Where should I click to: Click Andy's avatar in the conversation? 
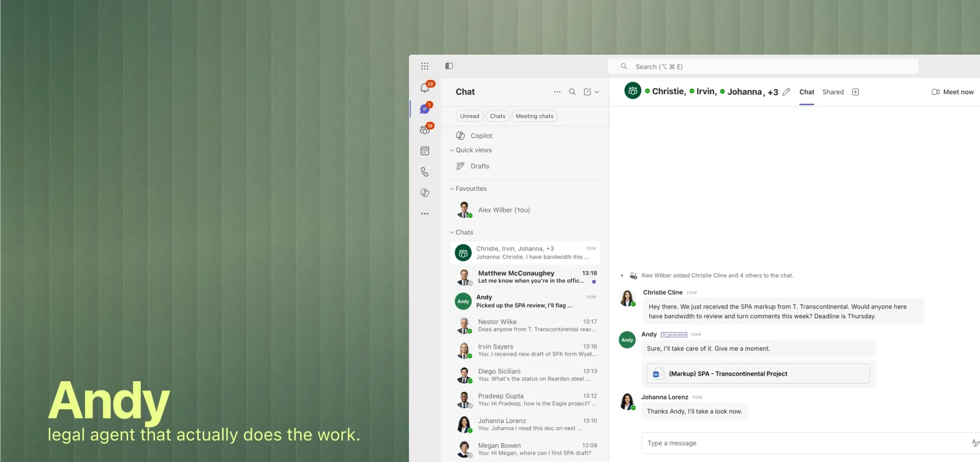627,340
